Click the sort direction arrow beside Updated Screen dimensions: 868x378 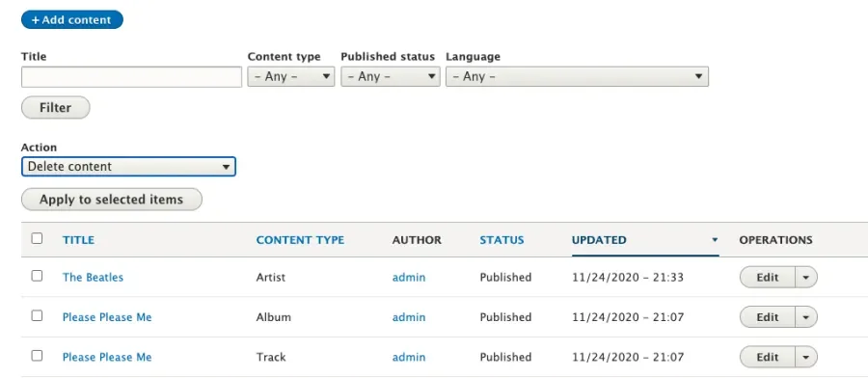tap(715, 240)
